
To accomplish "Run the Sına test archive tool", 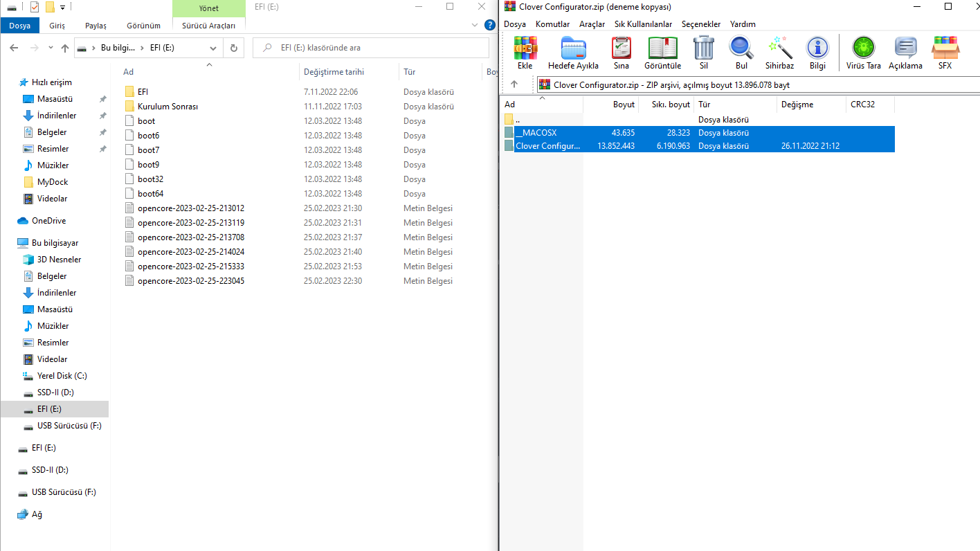I will (621, 53).
